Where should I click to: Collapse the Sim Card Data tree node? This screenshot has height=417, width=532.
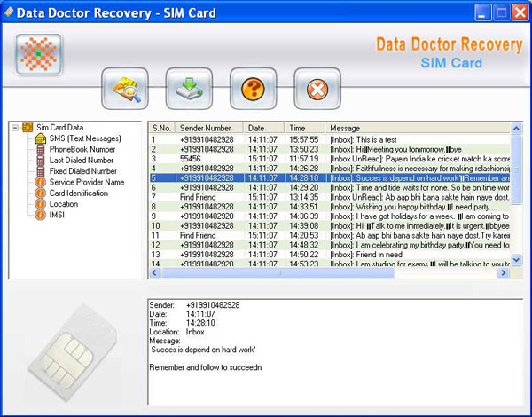pyautogui.click(x=14, y=128)
